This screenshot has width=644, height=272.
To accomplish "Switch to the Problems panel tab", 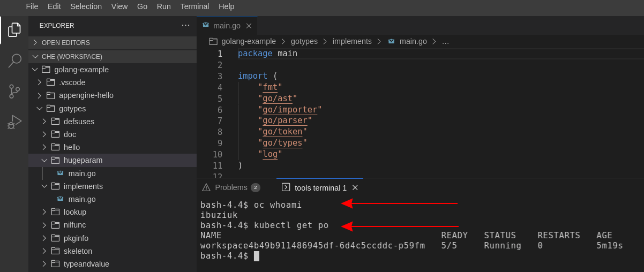I will [231, 187].
